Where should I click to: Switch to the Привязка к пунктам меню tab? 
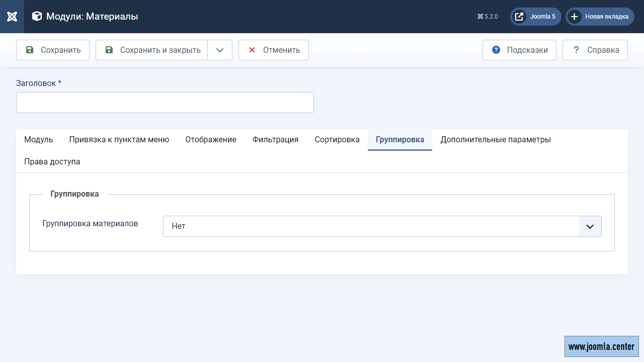(119, 140)
